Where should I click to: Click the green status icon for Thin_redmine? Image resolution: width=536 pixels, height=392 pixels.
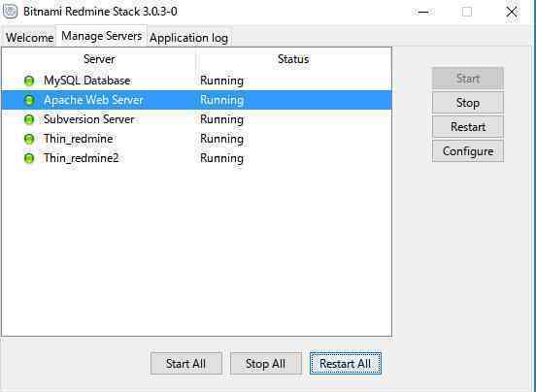(29, 139)
